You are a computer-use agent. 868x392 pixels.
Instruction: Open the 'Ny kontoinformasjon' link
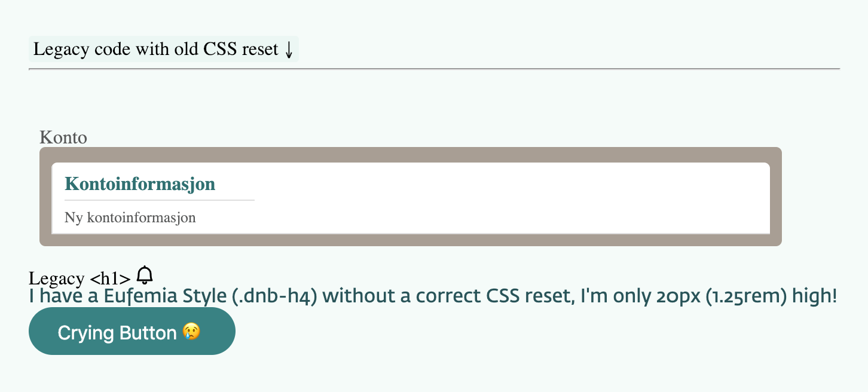point(130,218)
